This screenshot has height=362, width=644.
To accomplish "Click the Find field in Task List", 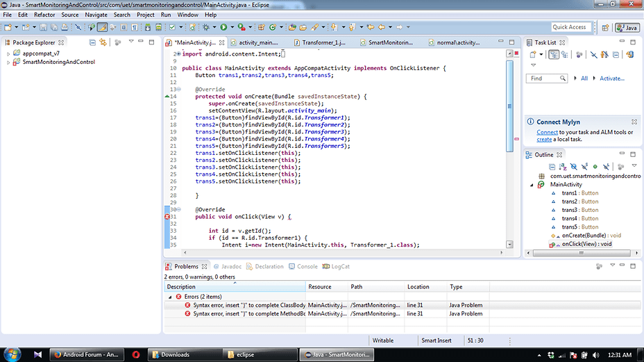I will pyautogui.click(x=547, y=78).
